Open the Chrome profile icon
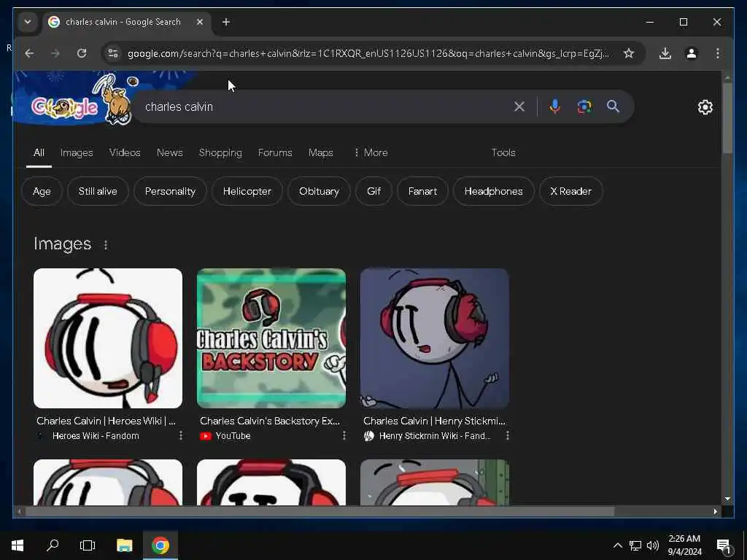This screenshot has height=560, width=747. (692, 53)
